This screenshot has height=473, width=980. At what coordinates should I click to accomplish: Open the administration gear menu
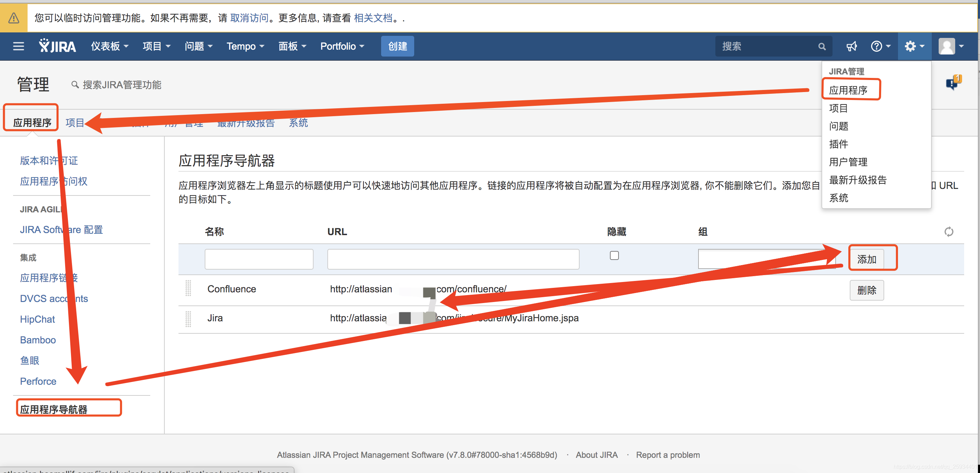coord(914,47)
